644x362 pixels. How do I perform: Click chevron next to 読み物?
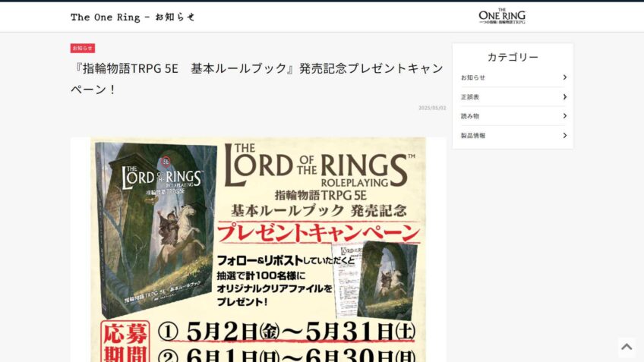(x=565, y=116)
